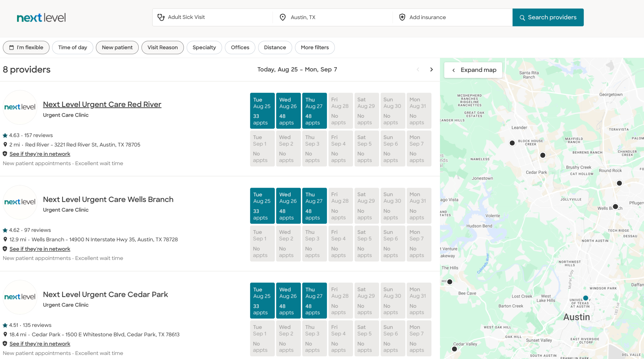
Task: Pick Tue Aug 25 slot for Red River
Action: click(262, 111)
